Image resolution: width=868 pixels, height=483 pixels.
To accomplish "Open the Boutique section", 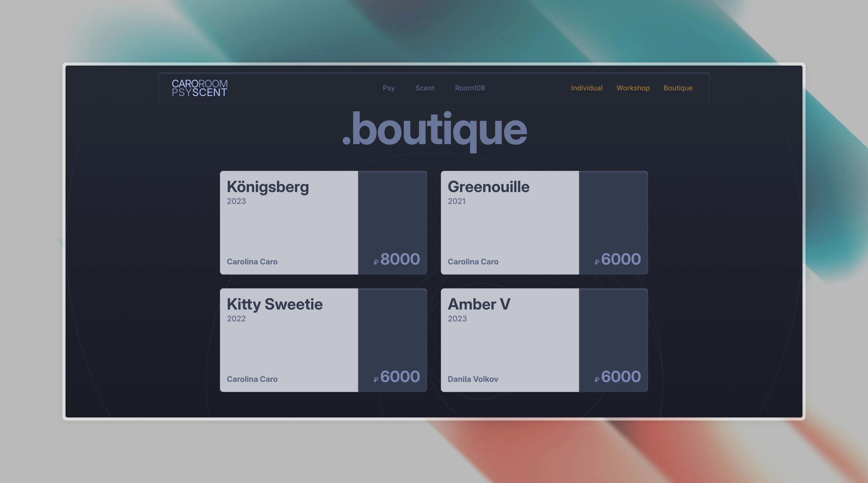I will pos(678,87).
